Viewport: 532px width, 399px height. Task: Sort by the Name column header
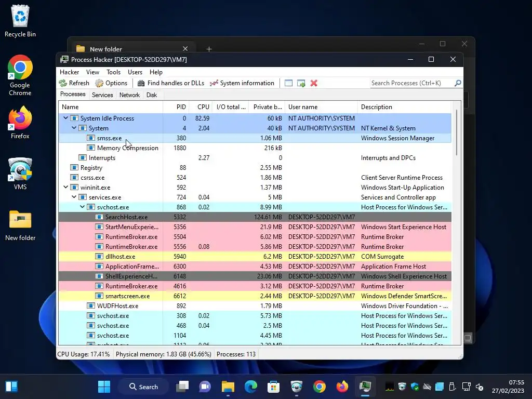pyautogui.click(x=111, y=107)
